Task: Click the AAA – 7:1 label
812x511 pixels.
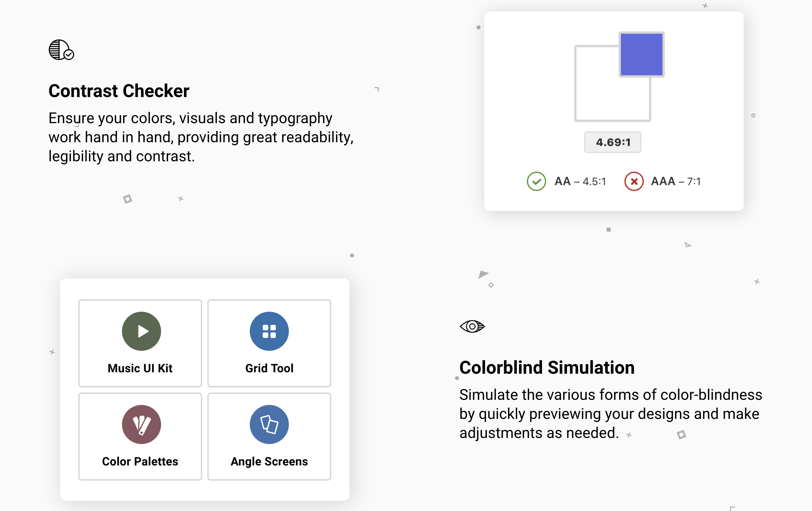Action: click(676, 181)
